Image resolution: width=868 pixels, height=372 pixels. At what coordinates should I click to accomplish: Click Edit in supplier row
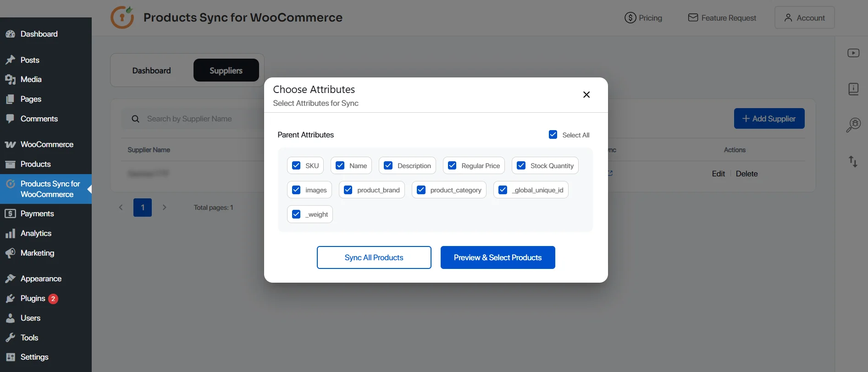(x=719, y=174)
